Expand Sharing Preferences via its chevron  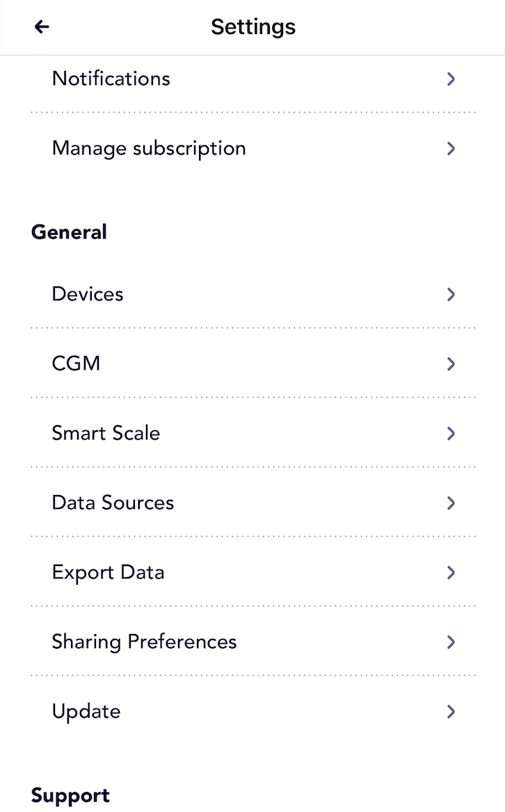click(x=451, y=642)
